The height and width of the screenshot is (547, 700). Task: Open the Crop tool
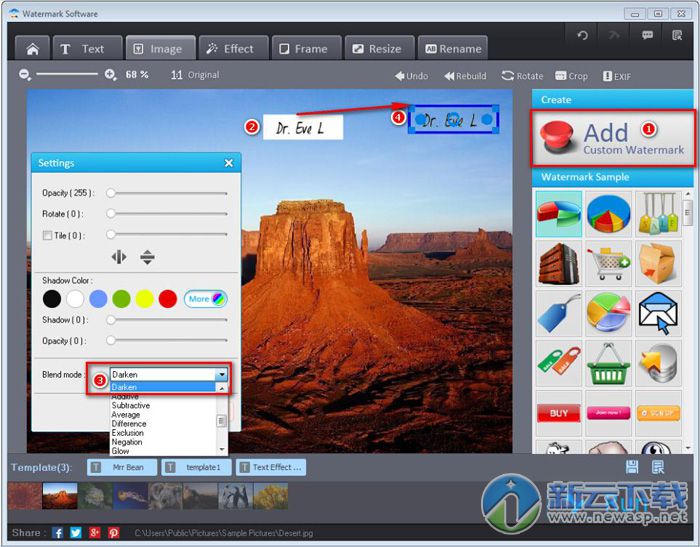point(571,76)
